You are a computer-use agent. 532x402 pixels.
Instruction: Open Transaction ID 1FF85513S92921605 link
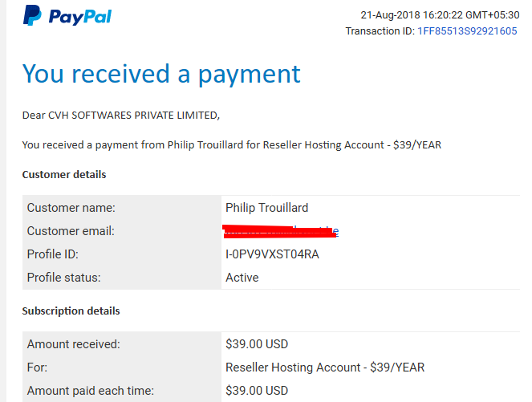coord(467,30)
